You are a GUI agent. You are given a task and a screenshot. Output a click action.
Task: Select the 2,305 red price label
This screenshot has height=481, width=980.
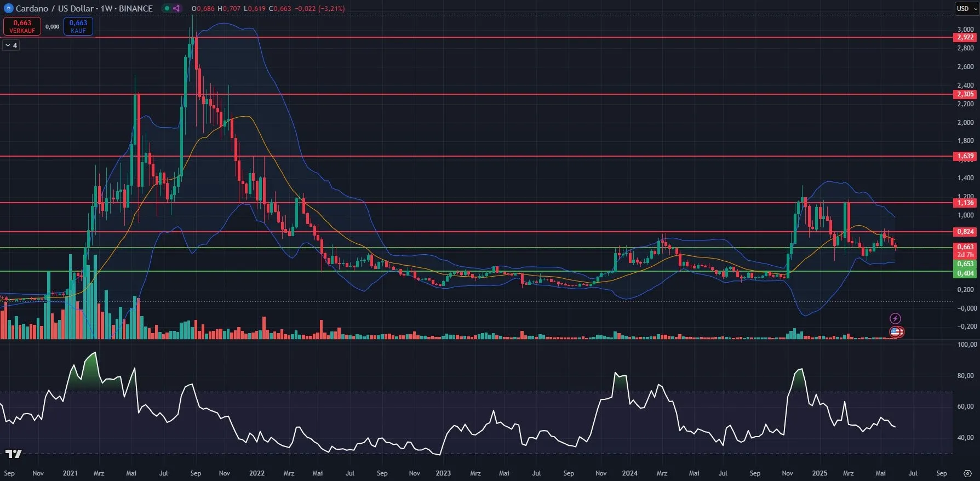tap(965, 94)
